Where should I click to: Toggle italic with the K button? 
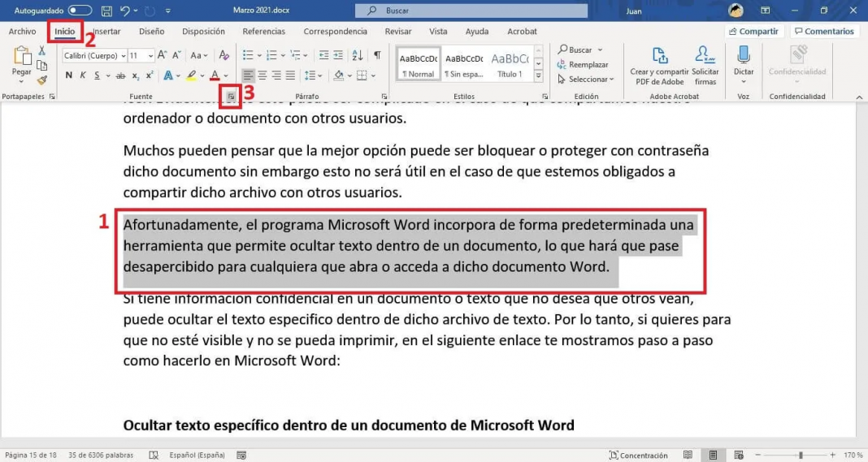(82, 76)
